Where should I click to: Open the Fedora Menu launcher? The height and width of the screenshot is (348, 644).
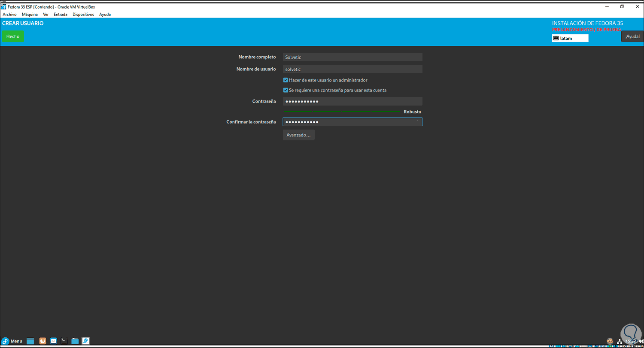pos(12,341)
